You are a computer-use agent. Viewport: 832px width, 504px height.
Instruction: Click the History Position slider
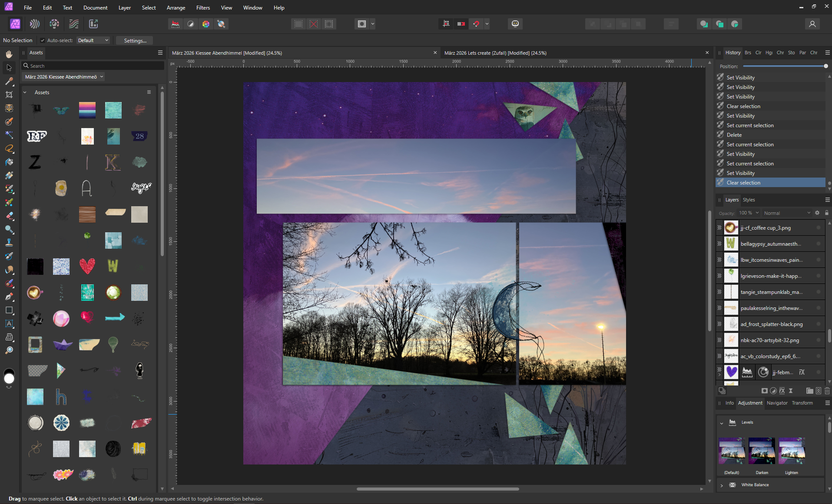[784, 66]
